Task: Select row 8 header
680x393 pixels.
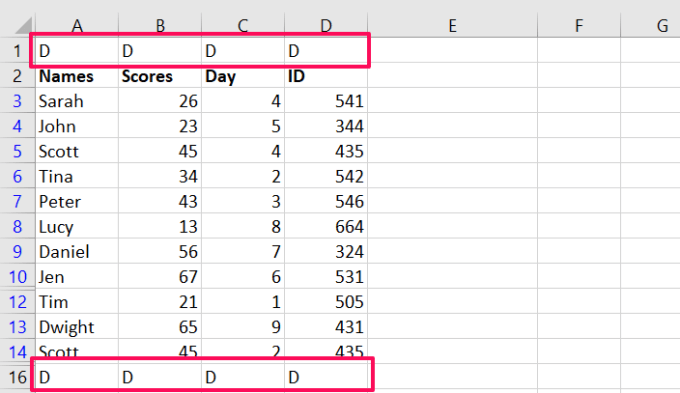Action: [17, 226]
